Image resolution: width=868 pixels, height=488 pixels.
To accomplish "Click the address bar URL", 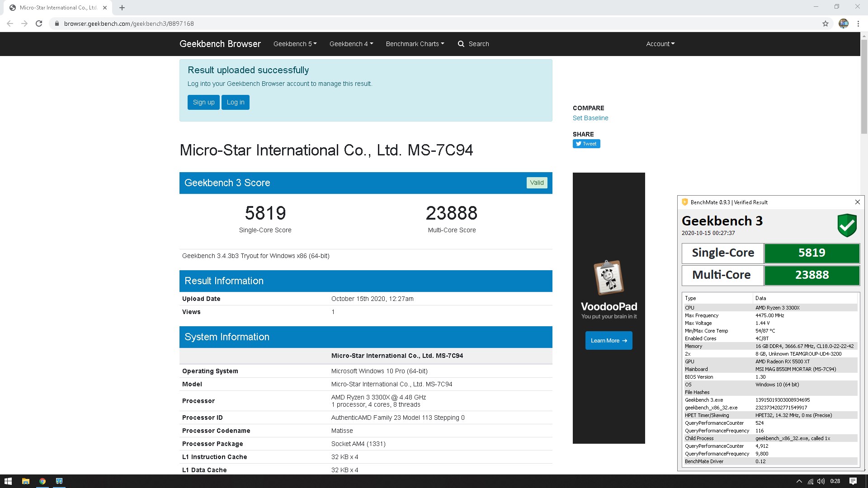I will (x=129, y=23).
